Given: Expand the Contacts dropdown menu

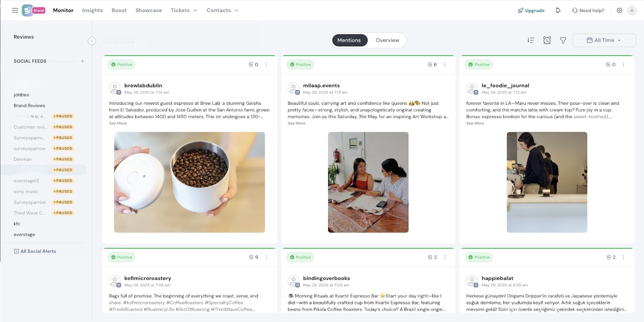Looking at the screenshot, I should click(223, 10).
